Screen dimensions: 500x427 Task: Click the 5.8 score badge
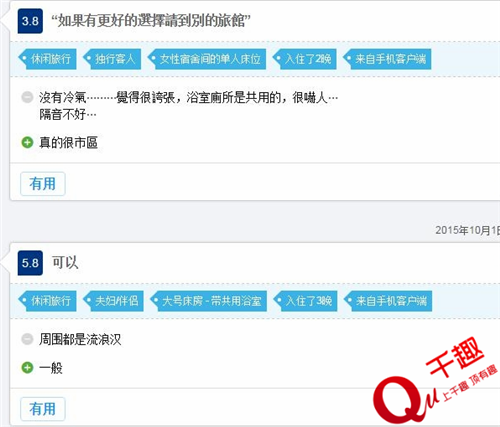coord(30,263)
